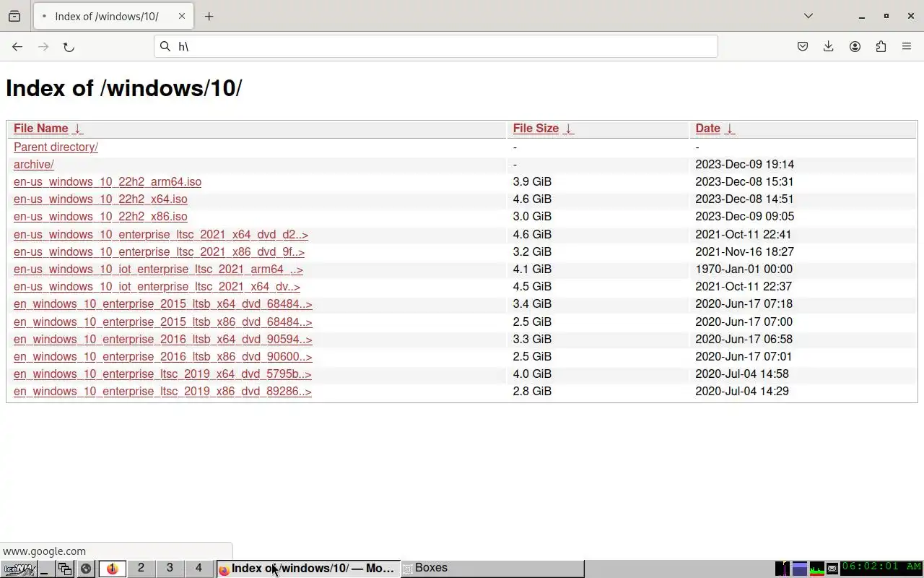Open enterprise ltsc 2021 x86 dvd link
The width and height of the screenshot is (924, 578).
click(x=159, y=251)
